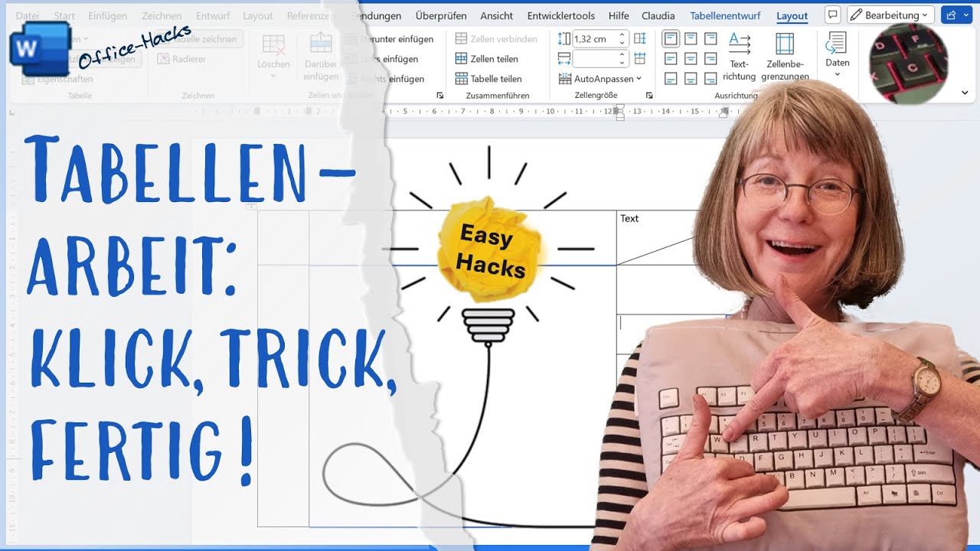Screen dimensions: 980x551
Task: Collapse the ribbon with the chevron
Action: [x=965, y=93]
